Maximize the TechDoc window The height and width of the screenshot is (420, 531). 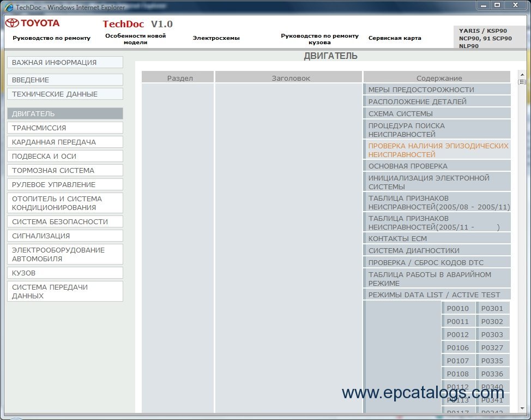pos(497,5)
